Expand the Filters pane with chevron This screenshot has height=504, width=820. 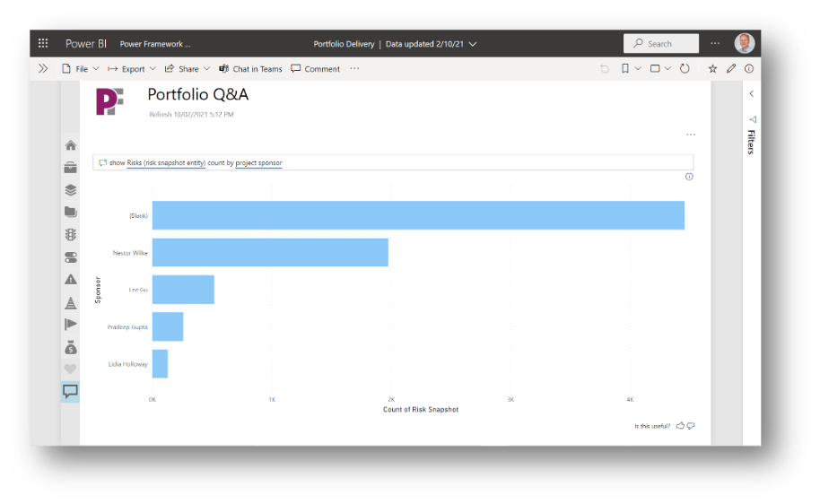tap(751, 93)
